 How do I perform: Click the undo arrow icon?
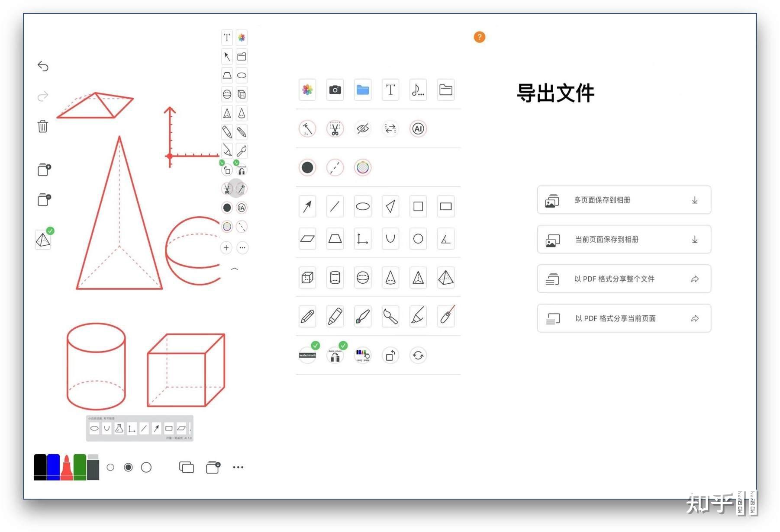tap(43, 66)
